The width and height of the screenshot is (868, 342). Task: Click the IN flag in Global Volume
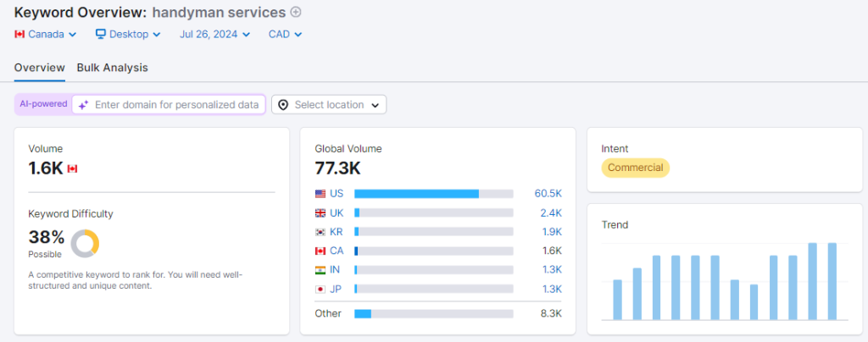pyautogui.click(x=320, y=270)
